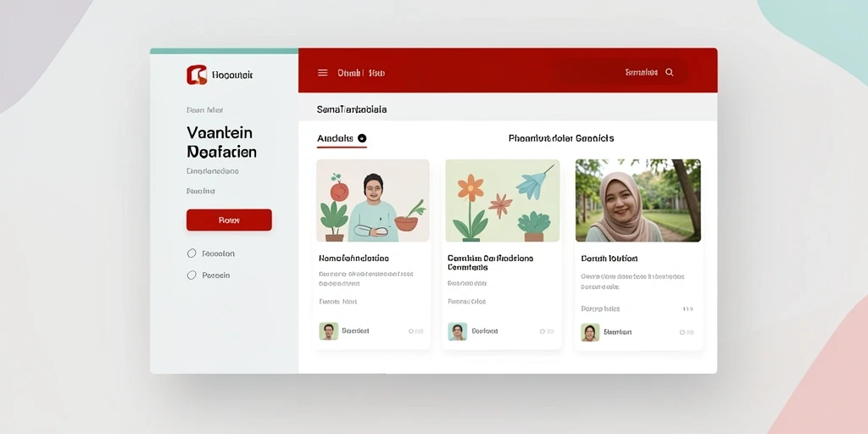Click the author avatar in the man-with-plants card
Viewport: 868px width, 434px height.
coord(329,331)
